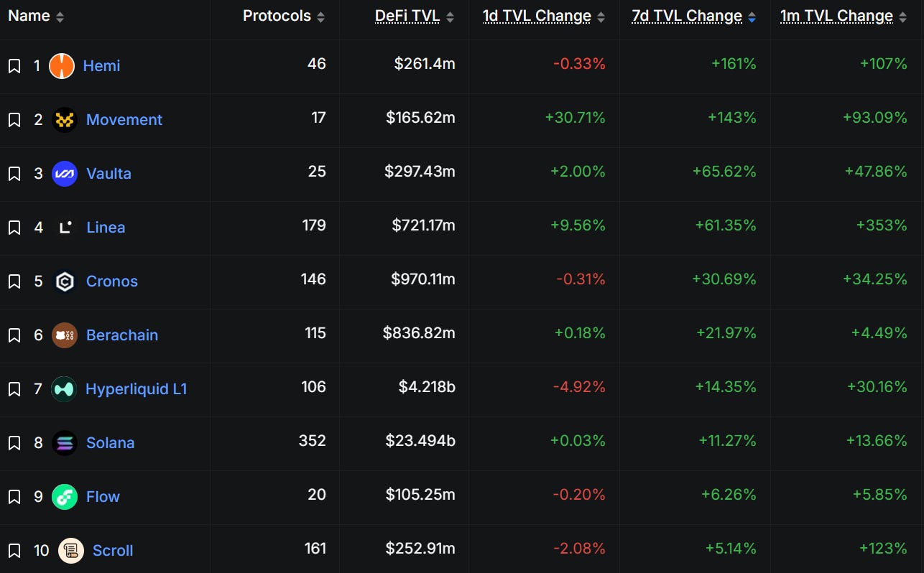The width and height of the screenshot is (924, 573).
Task: Bookmark the Solana row
Action: coord(14,443)
